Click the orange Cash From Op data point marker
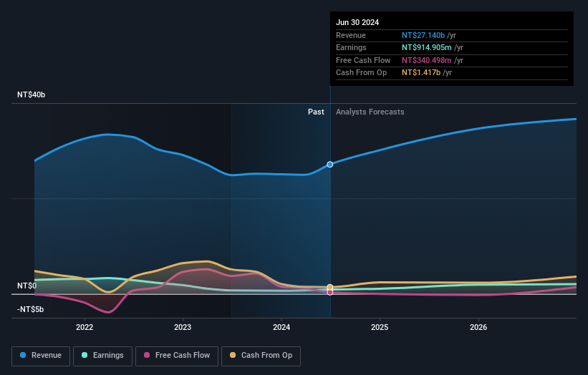 [x=330, y=288]
